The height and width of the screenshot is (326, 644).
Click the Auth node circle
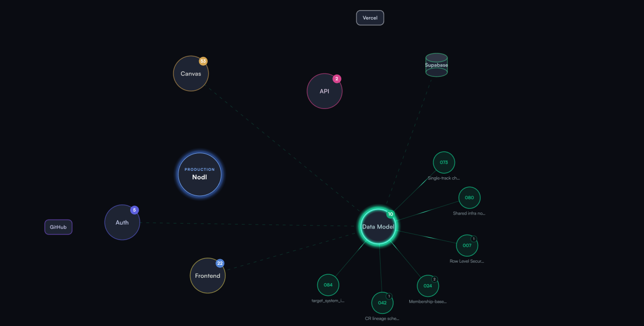click(x=122, y=222)
